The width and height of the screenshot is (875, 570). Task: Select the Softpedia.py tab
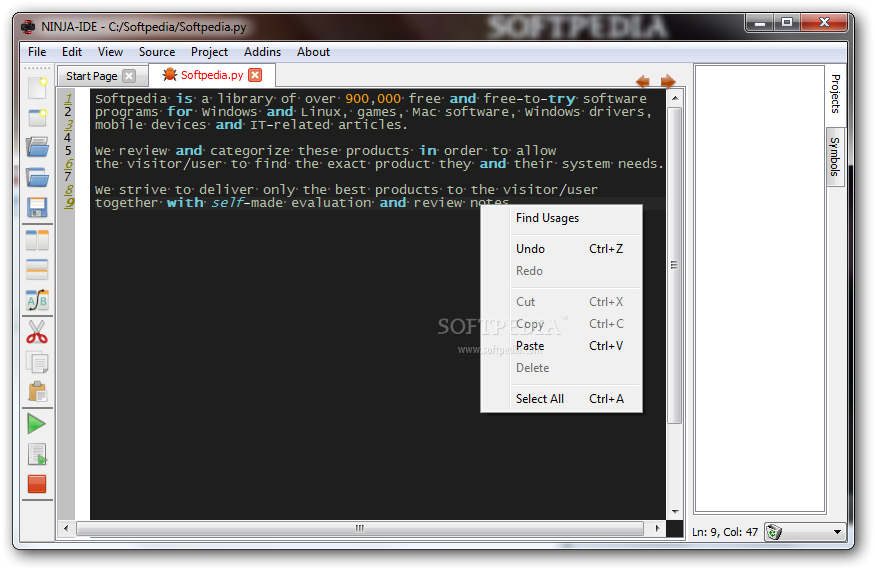coord(212,75)
